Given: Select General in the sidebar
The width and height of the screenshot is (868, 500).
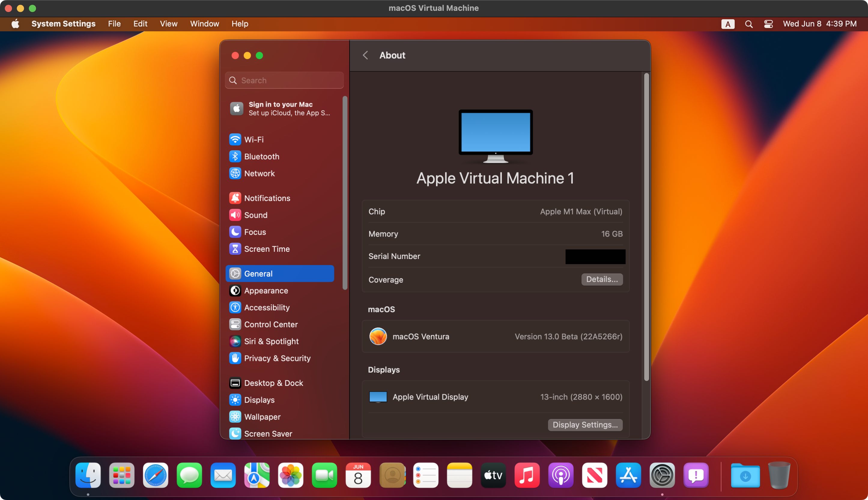Looking at the screenshot, I should click(x=280, y=274).
